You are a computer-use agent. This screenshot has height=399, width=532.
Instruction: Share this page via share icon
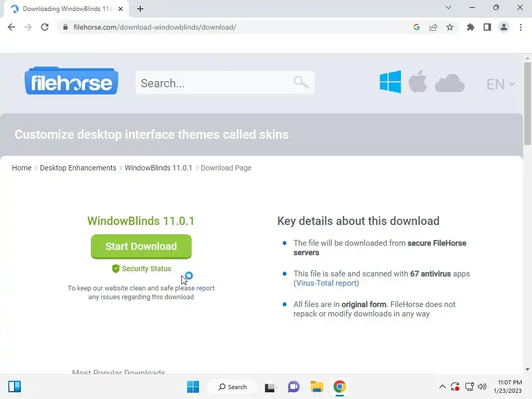[x=433, y=27]
